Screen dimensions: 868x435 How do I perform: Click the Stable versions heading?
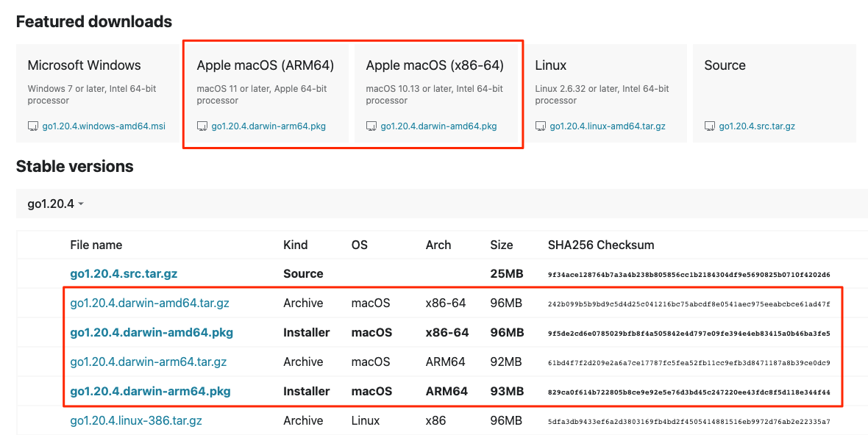point(75,166)
